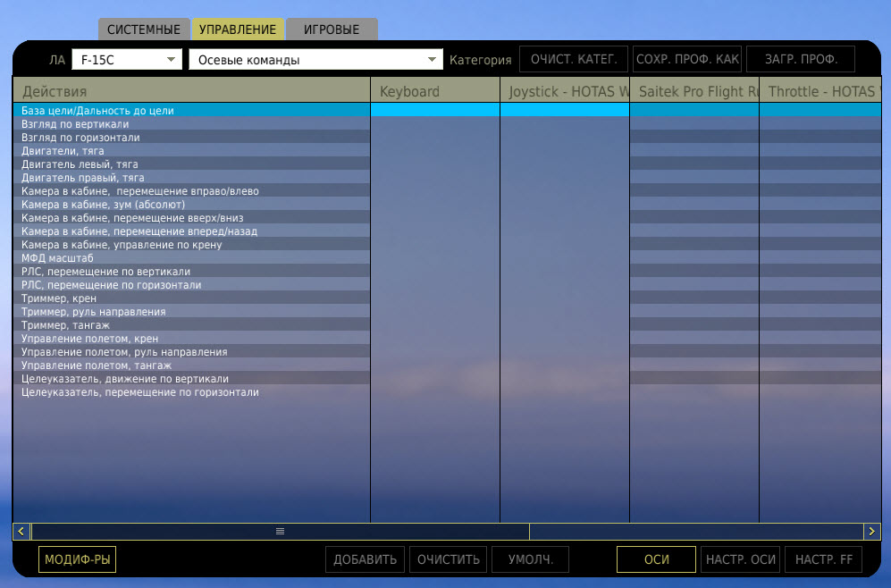Select row База цели/Дальность до цели
Viewport: 891px width, 588px height.
tap(191, 110)
